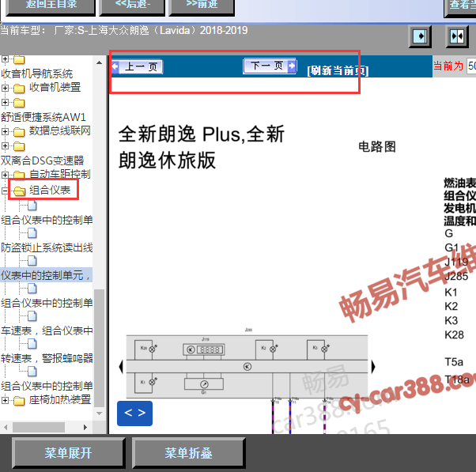Click circuit diagram thumbnail

coord(247,366)
